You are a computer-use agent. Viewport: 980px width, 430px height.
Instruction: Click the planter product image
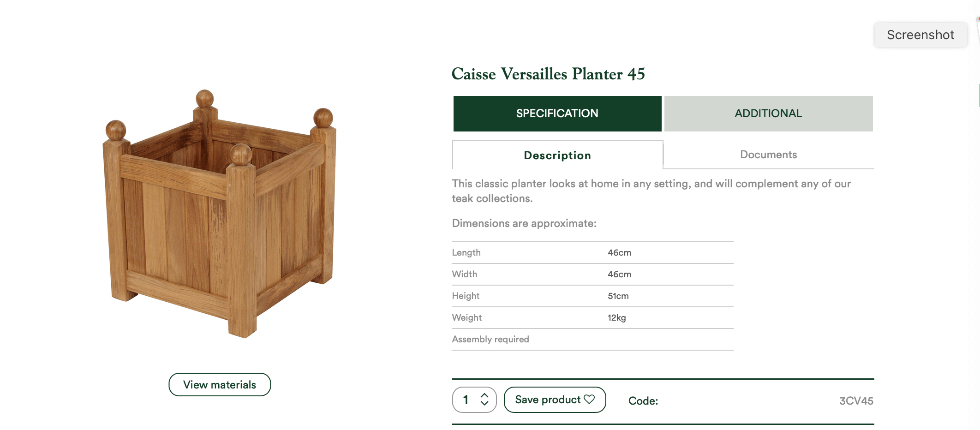point(220,214)
